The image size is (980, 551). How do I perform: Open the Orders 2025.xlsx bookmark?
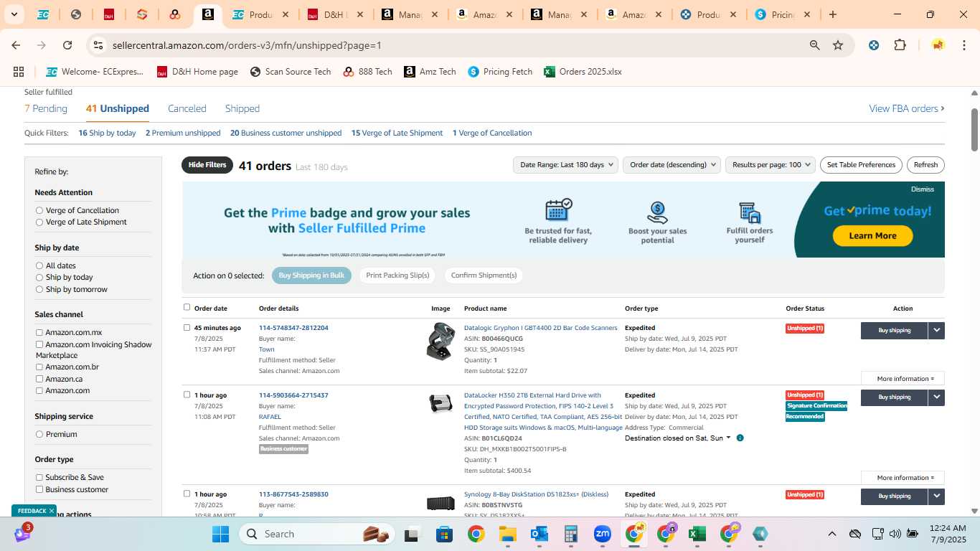(583, 72)
